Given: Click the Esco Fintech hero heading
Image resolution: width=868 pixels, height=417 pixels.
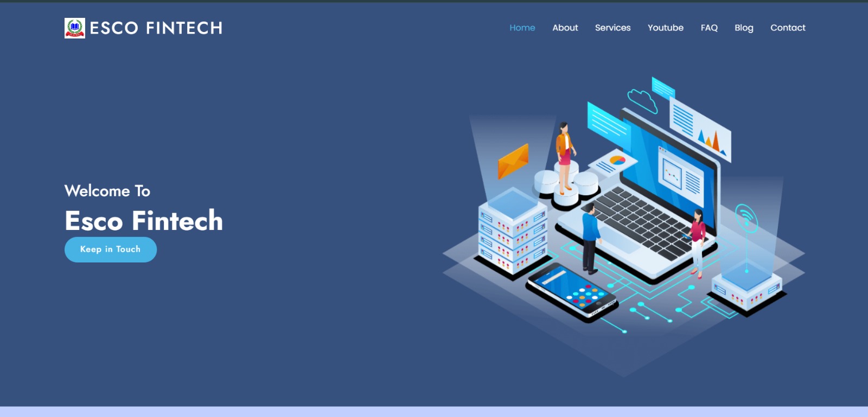Looking at the screenshot, I should (144, 221).
